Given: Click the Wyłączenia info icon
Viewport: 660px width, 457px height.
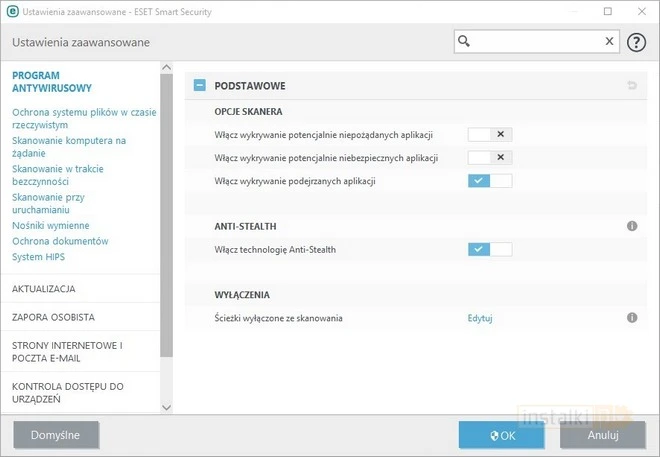Looking at the screenshot, I should 632,318.
